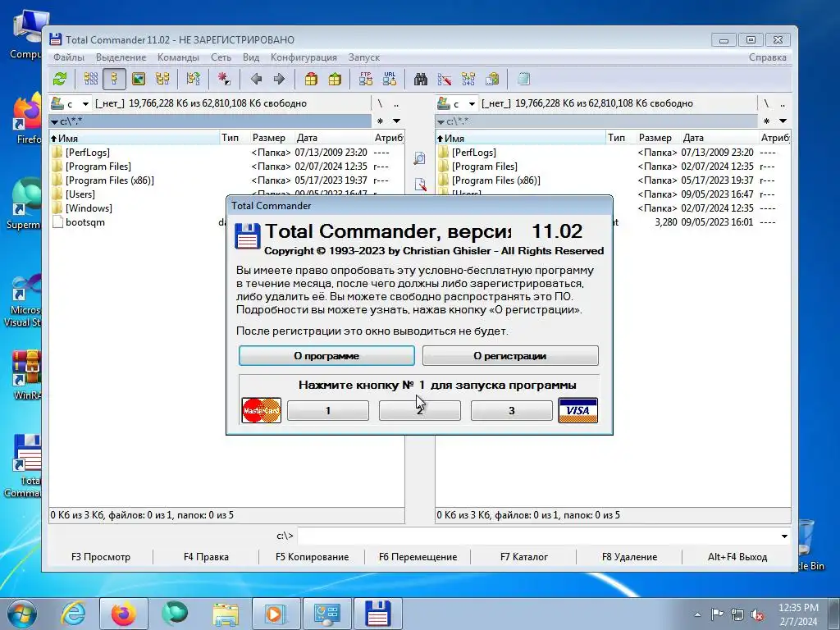The image size is (840, 630).
Task: Click the pencil Edit icon between panels
Action: [420, 185]
